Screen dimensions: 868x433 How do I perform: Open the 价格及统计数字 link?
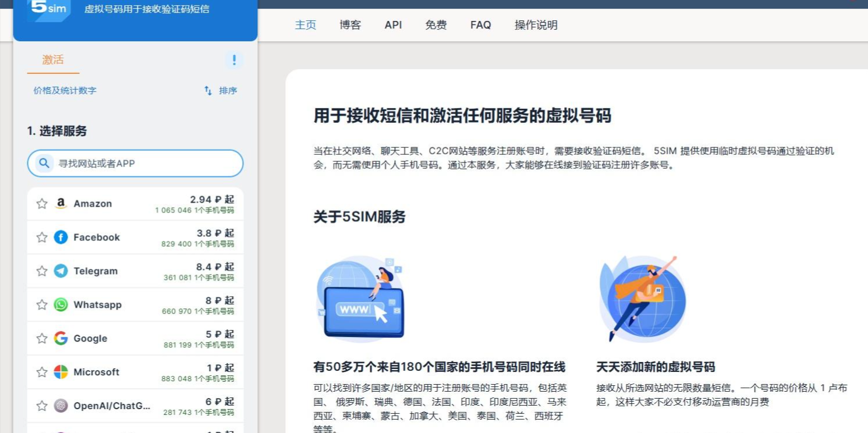(x=65, y=91)
